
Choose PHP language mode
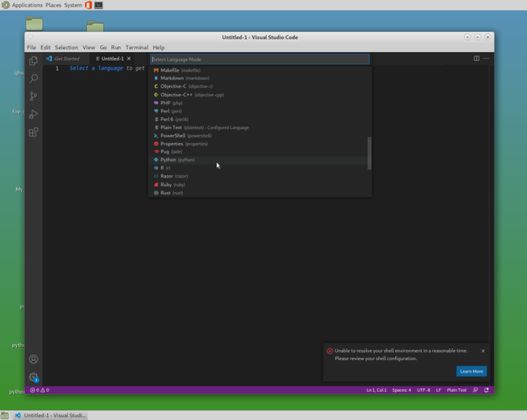click(x=260, y=103)
